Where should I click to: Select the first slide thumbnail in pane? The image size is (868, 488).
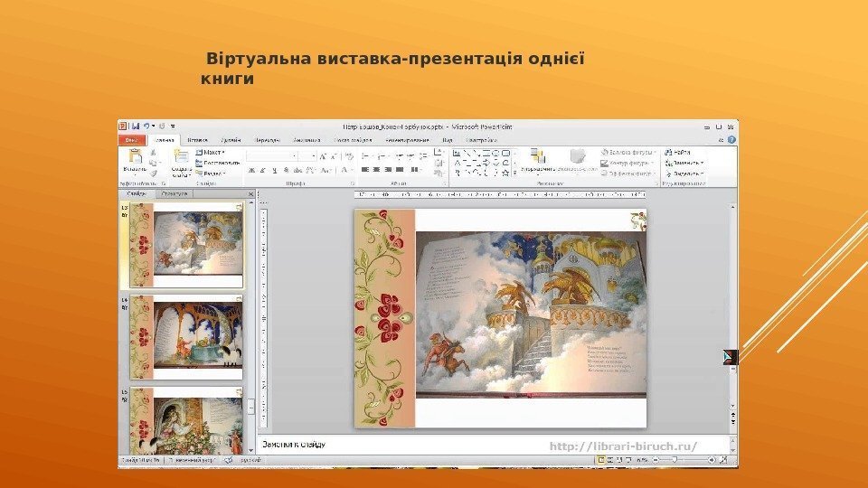coord(186,245)
